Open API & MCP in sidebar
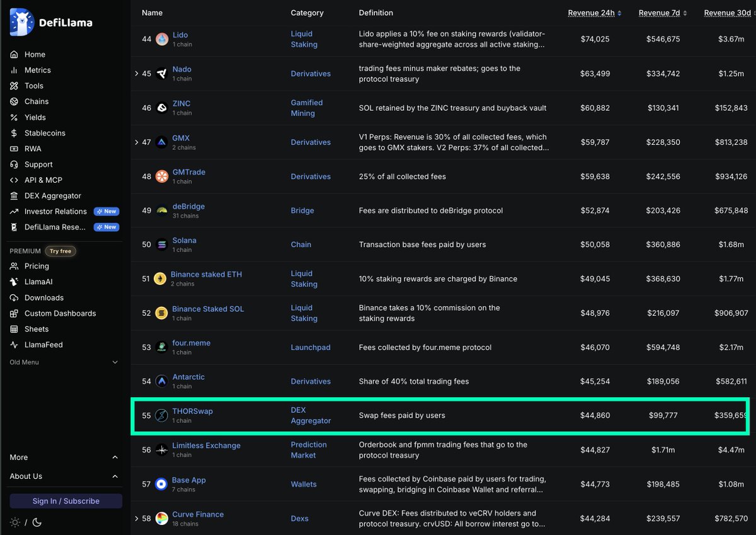The image size is (756, 535). point(43,180)
